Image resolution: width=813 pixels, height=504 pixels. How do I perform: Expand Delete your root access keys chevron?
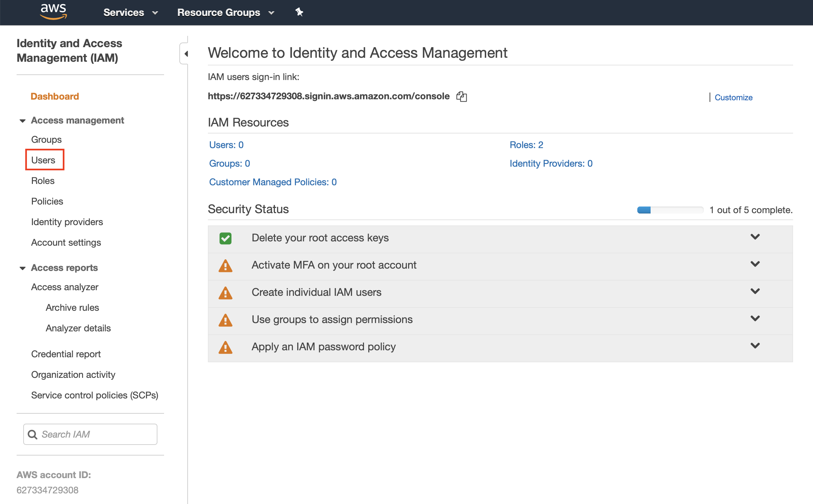(x=755, y=237)
